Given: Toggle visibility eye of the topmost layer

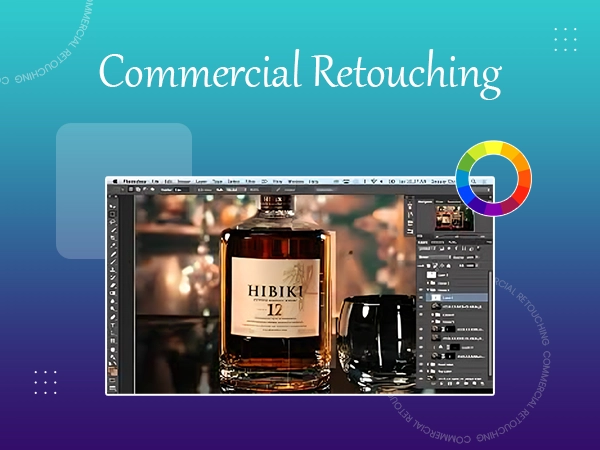Looking at the screenshot, I should tap(420, 273).
